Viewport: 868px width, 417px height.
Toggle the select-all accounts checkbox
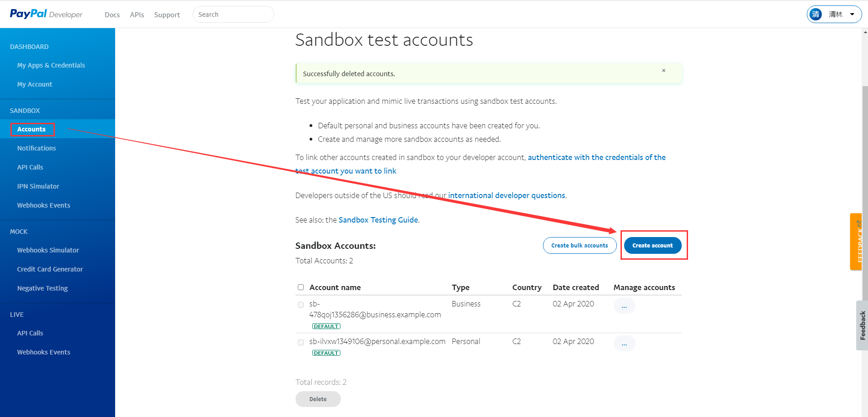[301, 287]
